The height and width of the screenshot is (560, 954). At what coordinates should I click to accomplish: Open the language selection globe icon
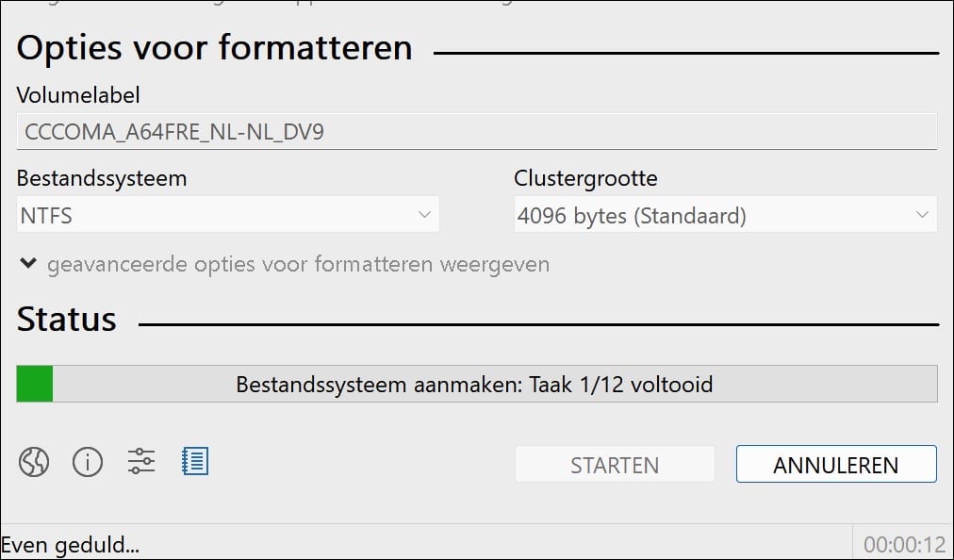[34, 462]
